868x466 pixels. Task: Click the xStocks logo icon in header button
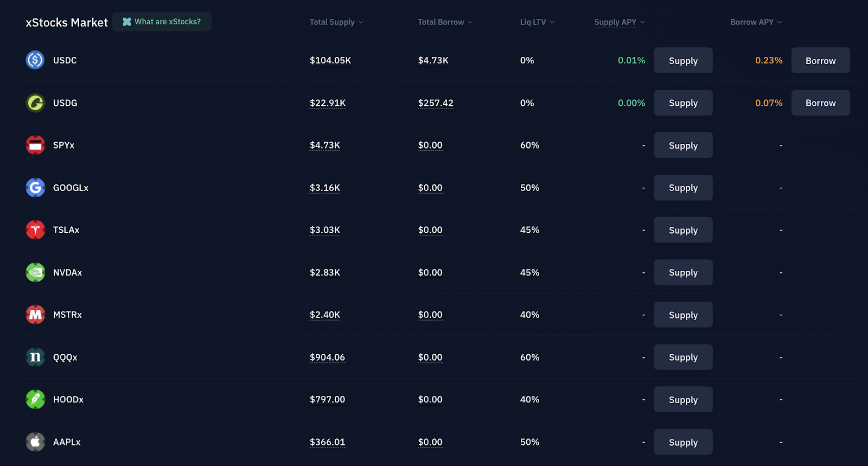pyautogui.click(x=127, y=22)
